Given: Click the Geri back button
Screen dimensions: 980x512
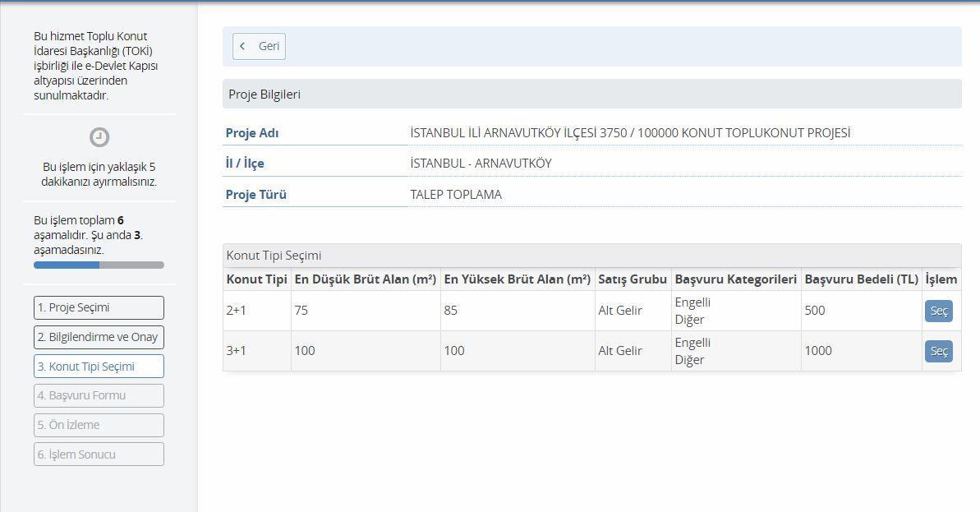Looking at the screenshot, I should click(x=259, y=47).
